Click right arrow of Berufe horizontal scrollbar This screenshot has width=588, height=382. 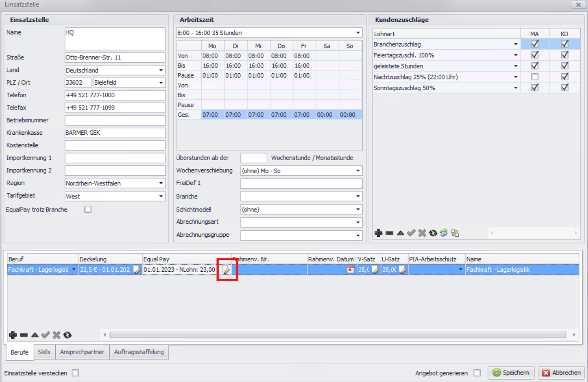pyautogui.click(x=574, y=335)
